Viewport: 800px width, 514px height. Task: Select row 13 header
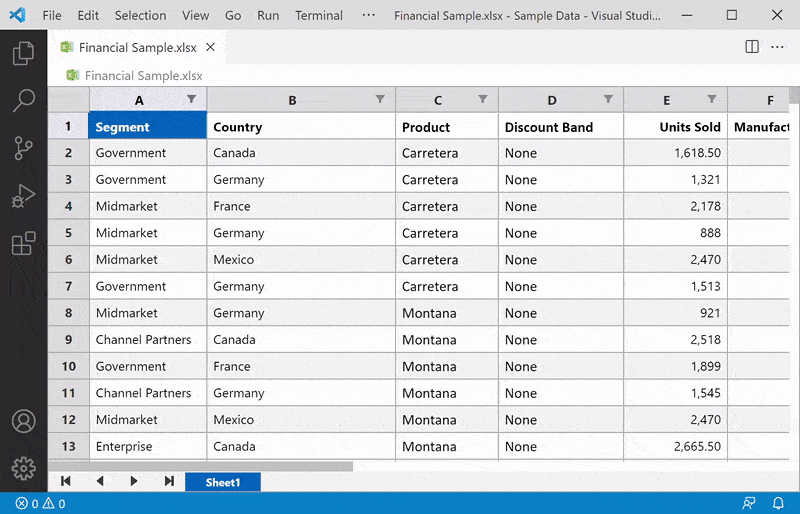click(x=69, y=446)
